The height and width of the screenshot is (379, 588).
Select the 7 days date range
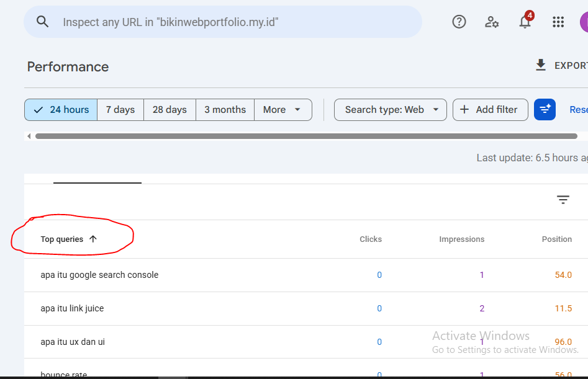pyautogui.click(x=120, y=110)
